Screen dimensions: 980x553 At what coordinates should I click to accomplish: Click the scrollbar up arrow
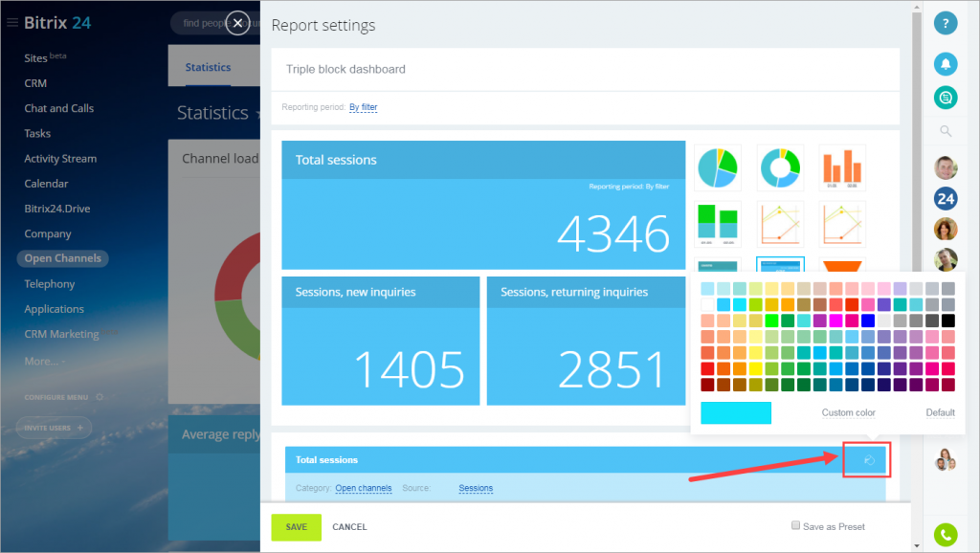coord(916,8)
